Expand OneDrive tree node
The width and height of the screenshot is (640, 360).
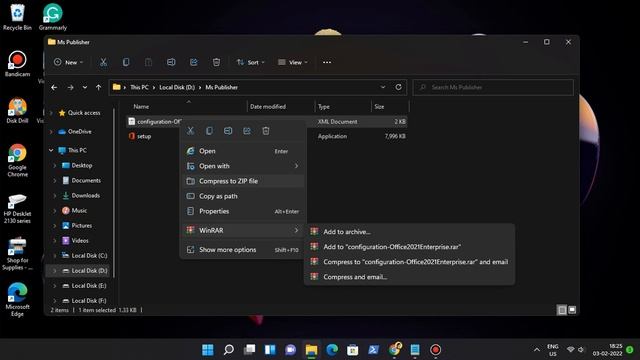pyautogui.click(x=51, y=131)
